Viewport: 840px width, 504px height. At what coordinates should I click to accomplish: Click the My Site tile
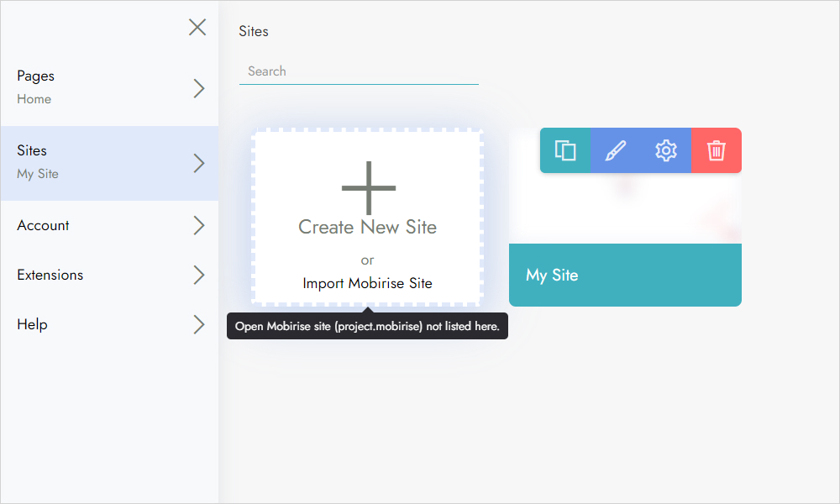[625, 275]
